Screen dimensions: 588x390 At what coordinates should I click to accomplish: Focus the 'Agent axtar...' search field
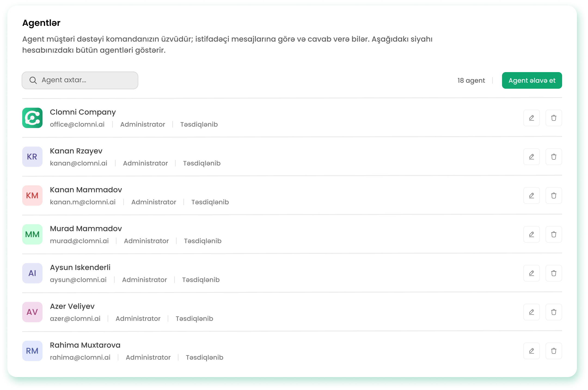tap(80, 80)
